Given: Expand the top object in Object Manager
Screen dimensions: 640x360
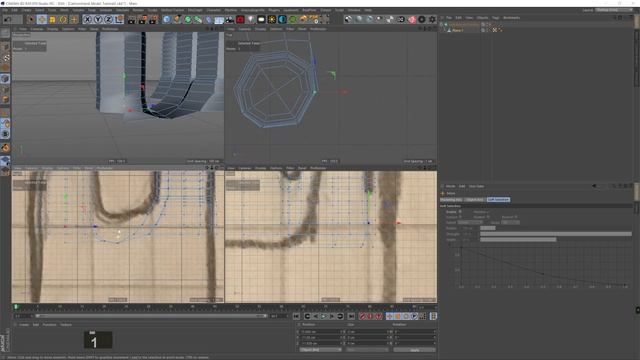Looking at the screenshot, I should (x=442, y=24).
